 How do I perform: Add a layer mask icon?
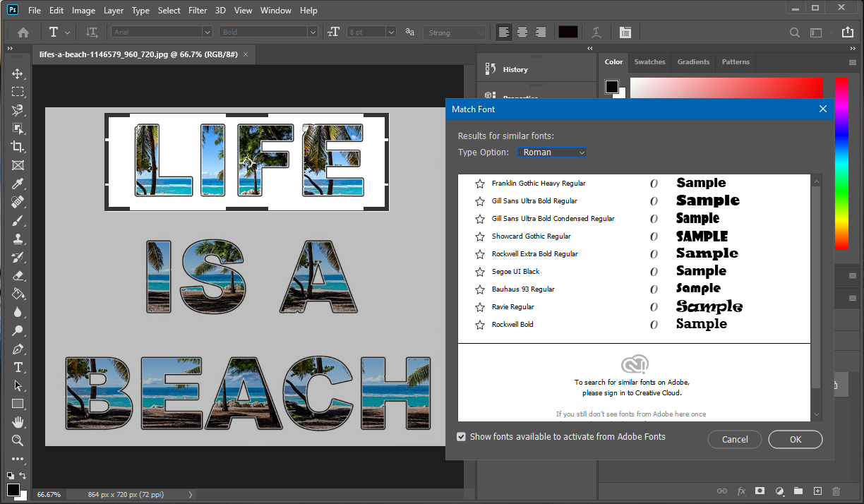[x=760, y=491]
